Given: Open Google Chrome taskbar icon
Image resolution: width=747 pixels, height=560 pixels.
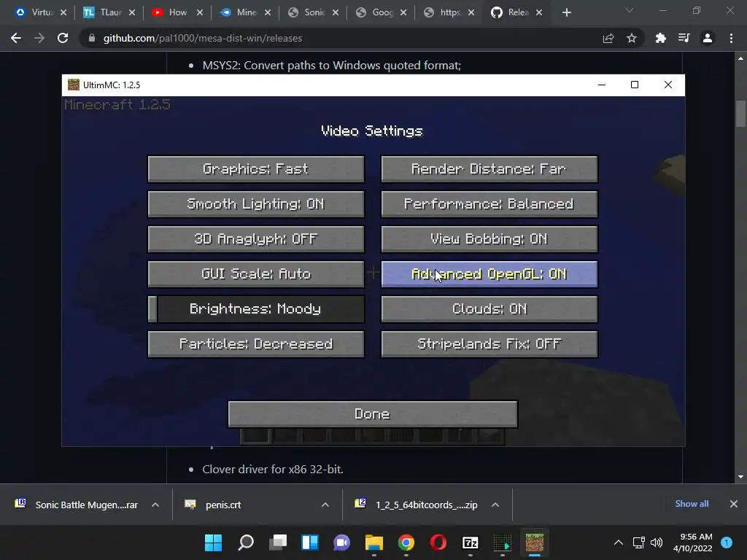Looking at the screenshot, I should [406, 542].
